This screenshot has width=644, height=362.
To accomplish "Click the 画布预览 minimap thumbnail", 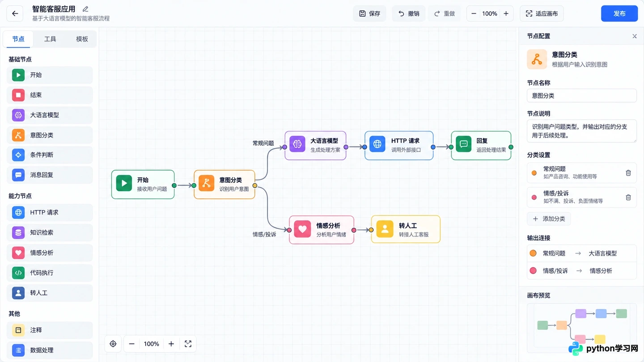I will 582,328.
